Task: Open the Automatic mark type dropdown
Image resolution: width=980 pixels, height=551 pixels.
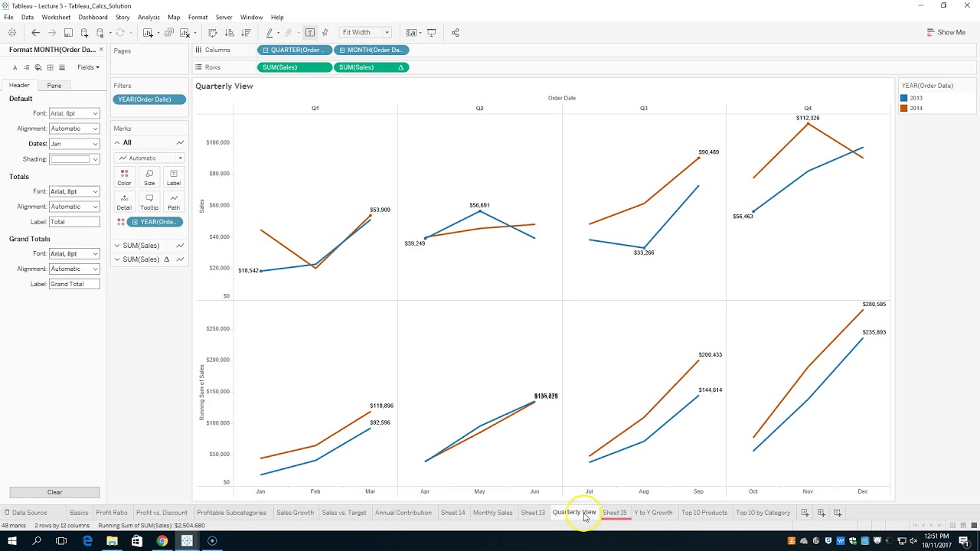Action: click(x=149, y=158)
